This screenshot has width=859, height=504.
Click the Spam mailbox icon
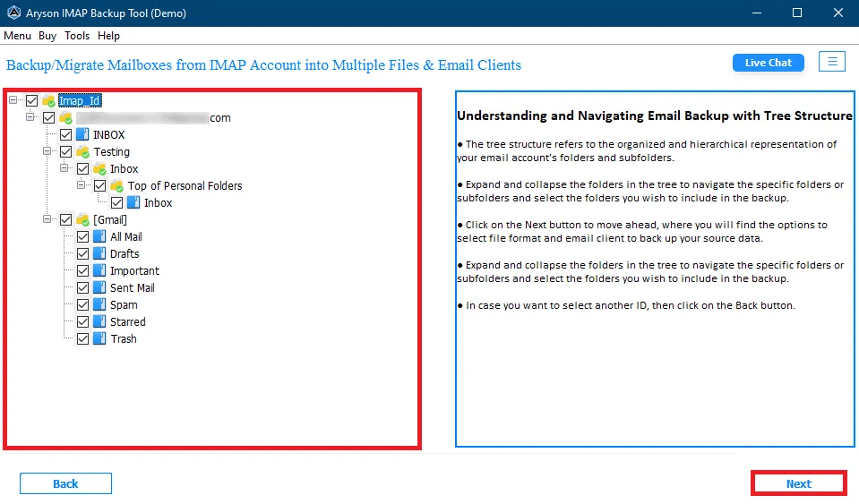click(99, 304)
